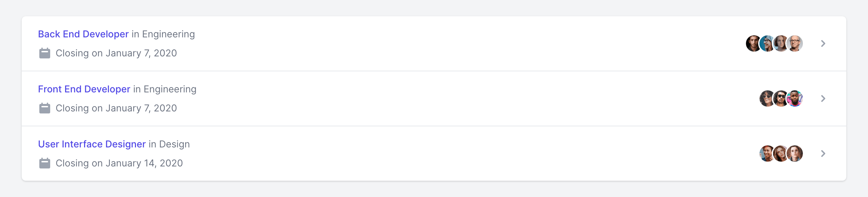Expand the User Interface Designer row chevron
Image resolution: width=868 pixels, height=197 pixels.
point(823,154)
